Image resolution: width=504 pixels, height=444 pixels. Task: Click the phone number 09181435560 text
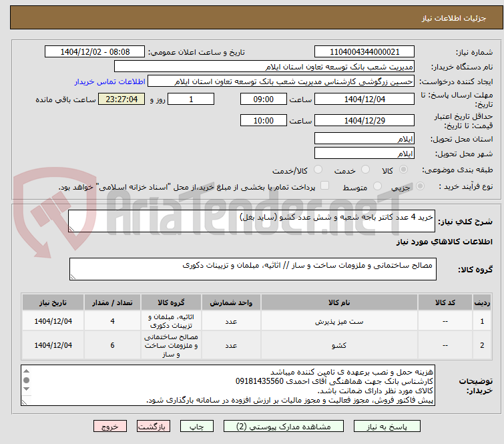pos(260,381)
